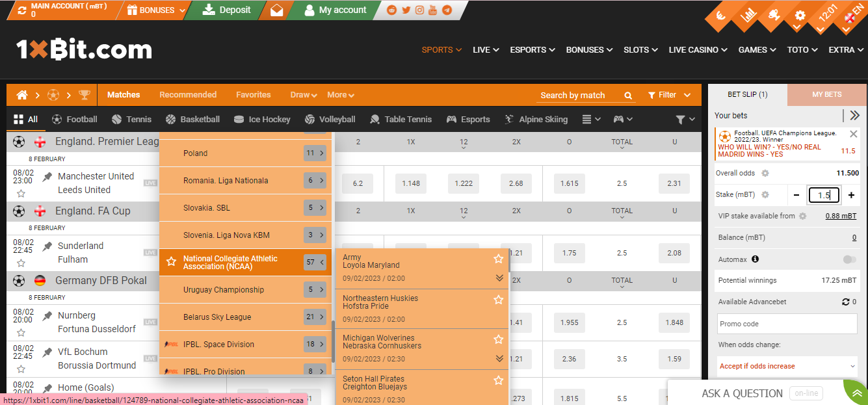Open the VIP stake '0.88 mBT' link
Screen dimensions: 868x405
point(841,215)
